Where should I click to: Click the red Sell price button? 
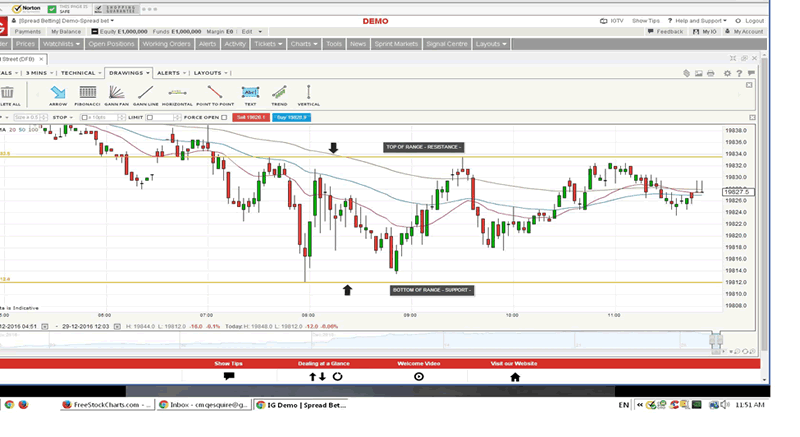[x=251, y=118]
